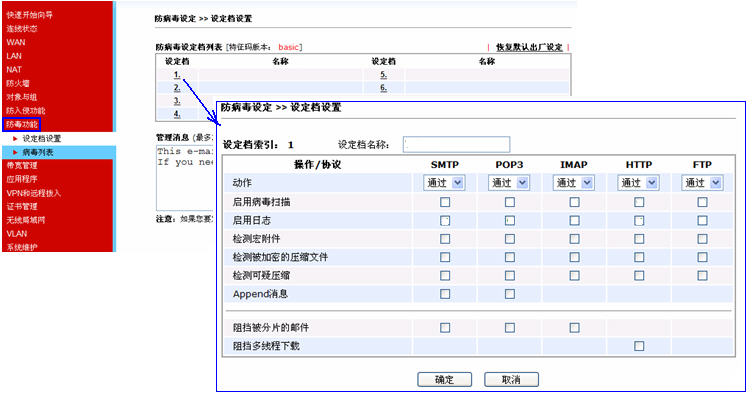Screen dimensions: 754x396
Task: Click profile link 4 in list
Action: (x=177, y=114)
